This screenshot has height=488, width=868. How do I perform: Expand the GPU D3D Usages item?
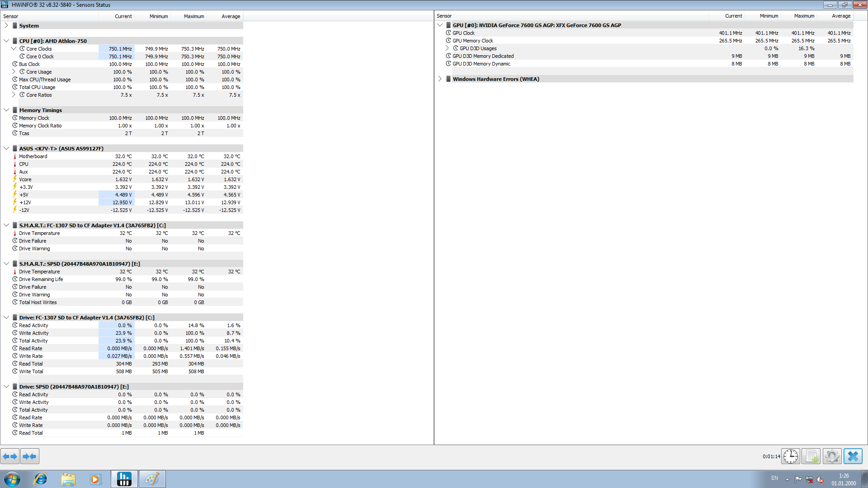point(447,48)
